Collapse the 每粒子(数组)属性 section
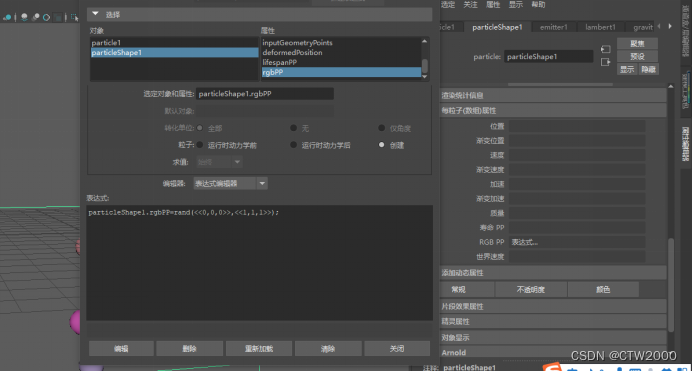The width and height of the screenshot is (693, 371). tap(553, 111)
